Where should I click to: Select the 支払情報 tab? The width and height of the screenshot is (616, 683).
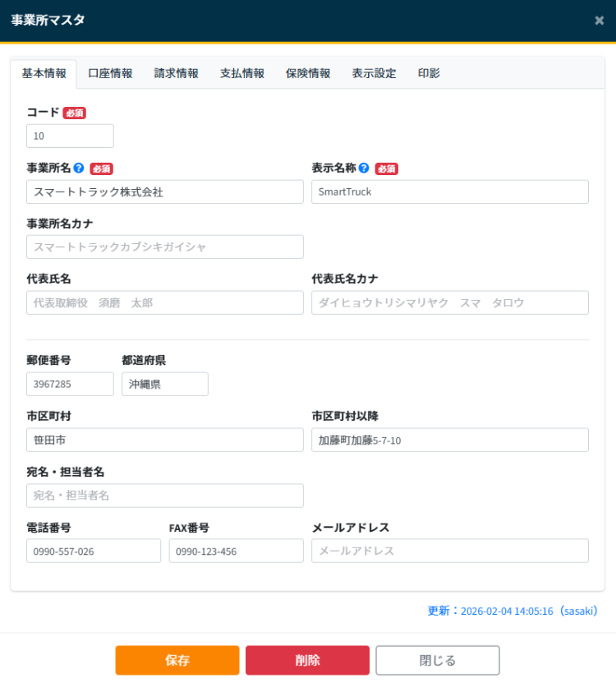[241, 73]
